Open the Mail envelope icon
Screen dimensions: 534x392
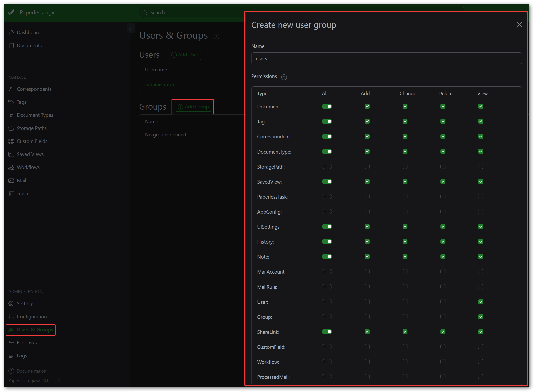point(11,180)
